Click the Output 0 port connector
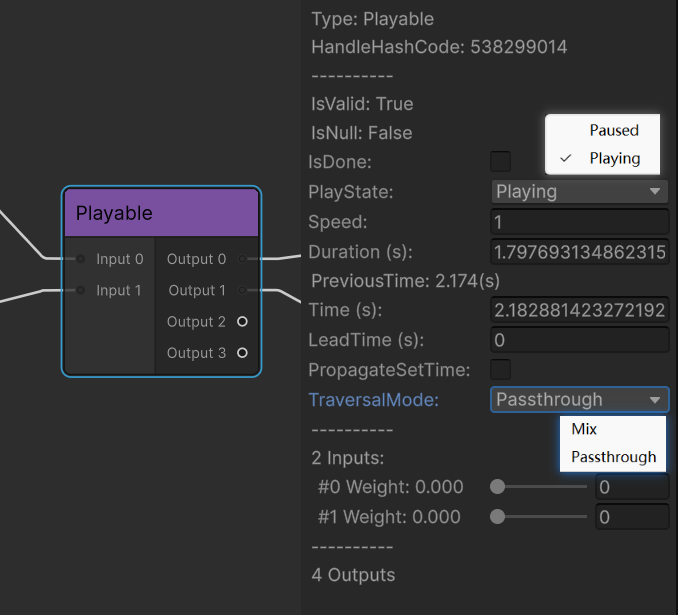This screenshot has width=678, height=615. (x=242, y=259)
